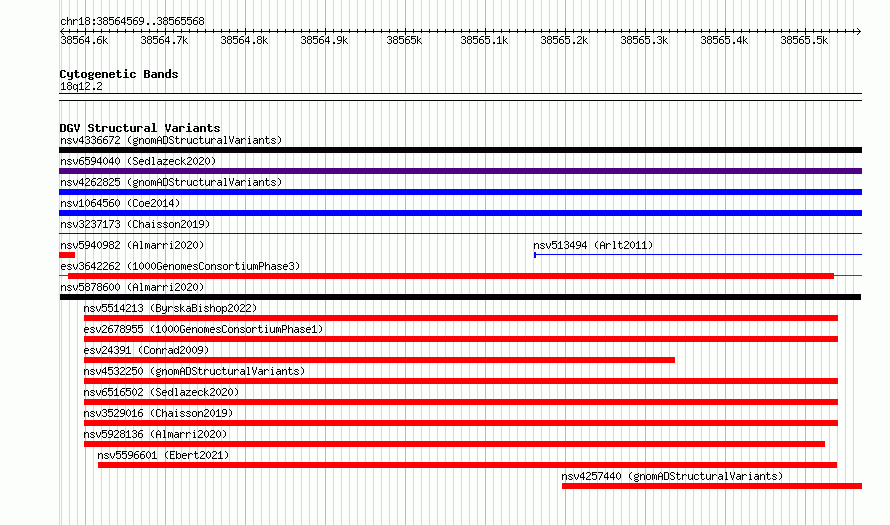890x525 pixels.
Task: Click the red nsv5596601 Ebert2021 bar
Action: (467, 465)
